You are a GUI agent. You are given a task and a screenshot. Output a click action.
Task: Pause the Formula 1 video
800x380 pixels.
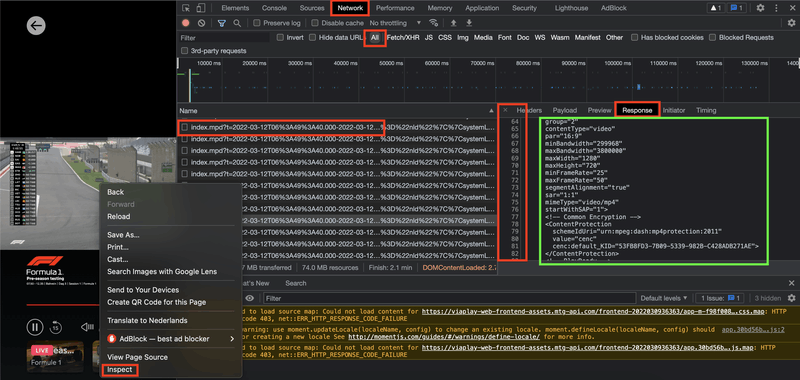(x=35, y=326)
